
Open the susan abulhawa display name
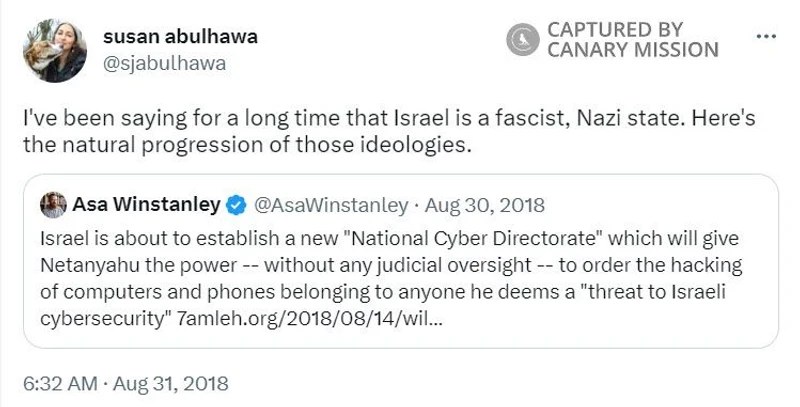tap(180, 37)
